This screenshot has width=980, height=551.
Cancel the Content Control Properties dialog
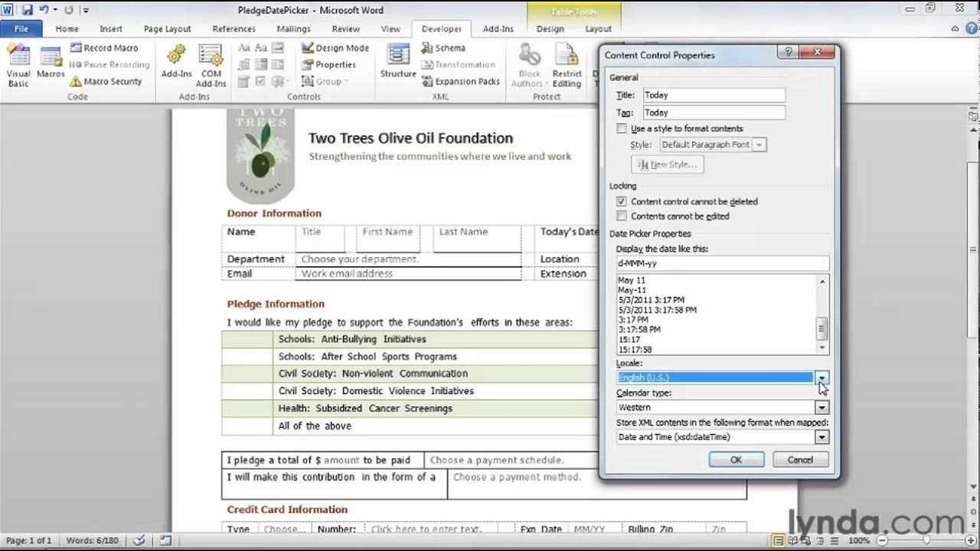(x=800, y=459)
